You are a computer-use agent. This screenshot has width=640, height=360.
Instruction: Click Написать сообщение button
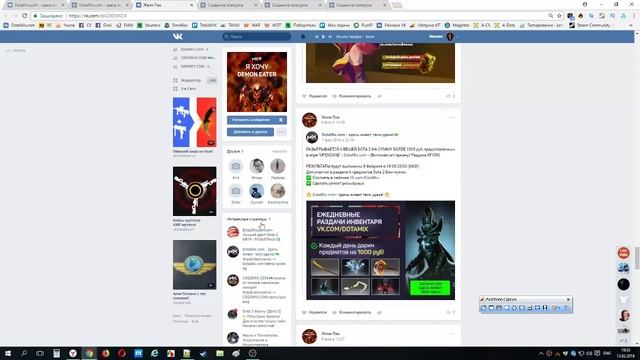click(252, 120)
